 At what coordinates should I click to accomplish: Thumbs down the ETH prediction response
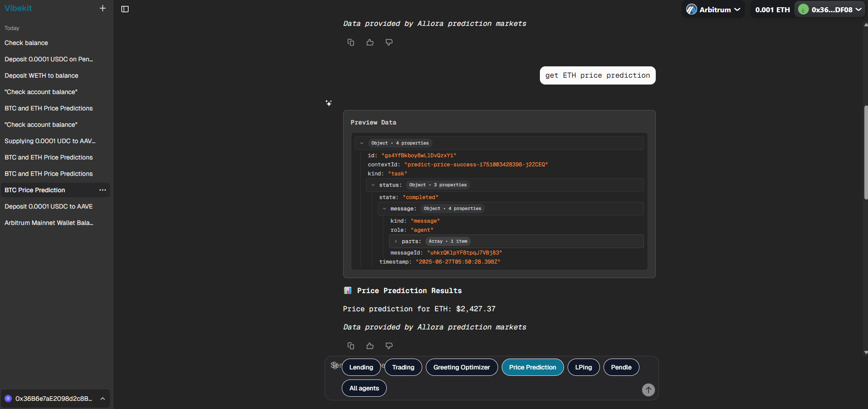coord(389,346)
